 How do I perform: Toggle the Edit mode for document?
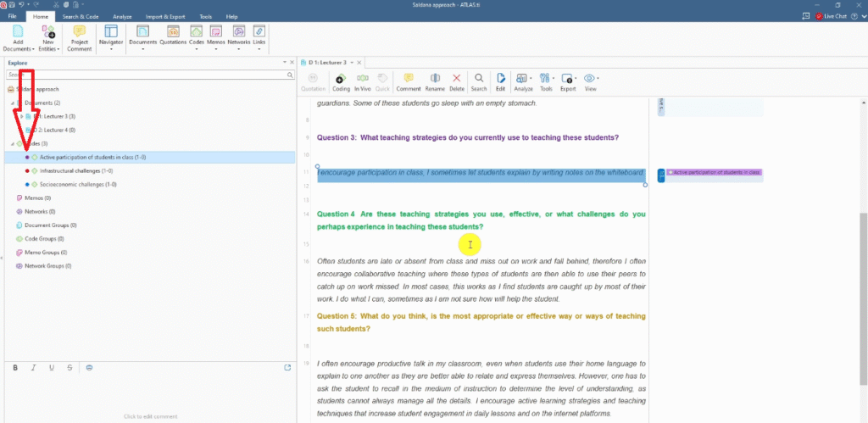(500, 81)
